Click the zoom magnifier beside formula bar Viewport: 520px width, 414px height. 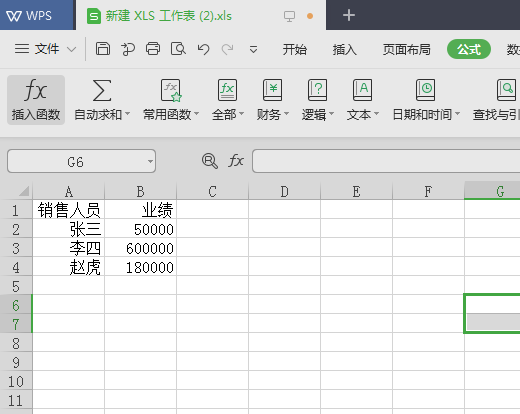point(210,161)
